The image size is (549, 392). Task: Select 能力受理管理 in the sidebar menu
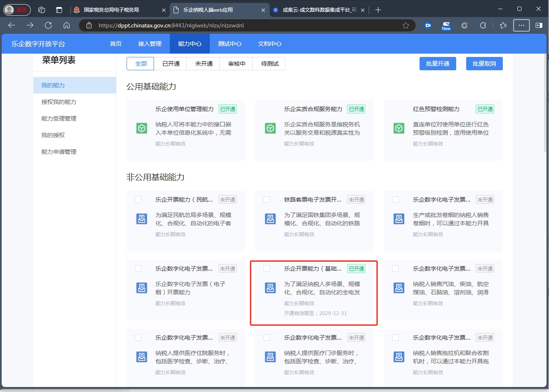[59, 118]
